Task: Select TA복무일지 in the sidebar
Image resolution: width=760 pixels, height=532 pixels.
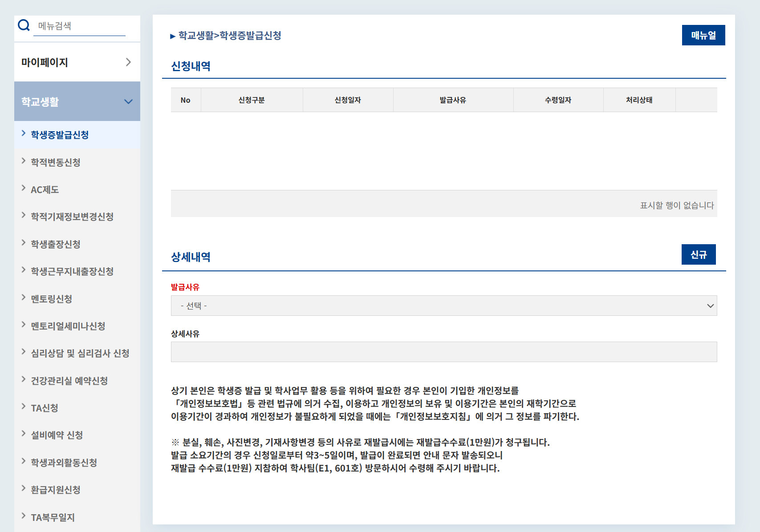Action: click(53, 517)
